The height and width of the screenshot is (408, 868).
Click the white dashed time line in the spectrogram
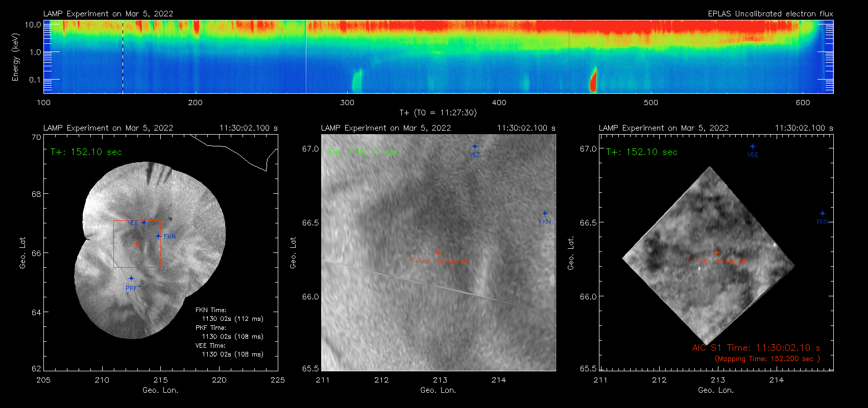pos(123,57)
